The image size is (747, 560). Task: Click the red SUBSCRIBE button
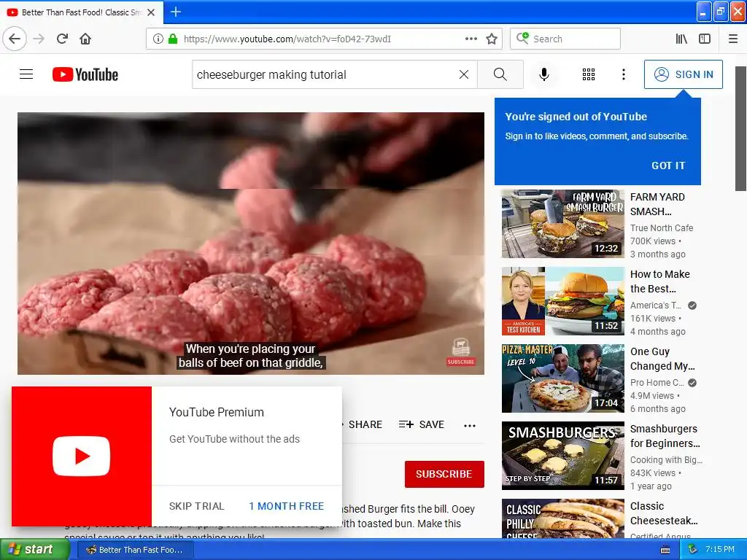pyautogui.click(x=444, y=474)
